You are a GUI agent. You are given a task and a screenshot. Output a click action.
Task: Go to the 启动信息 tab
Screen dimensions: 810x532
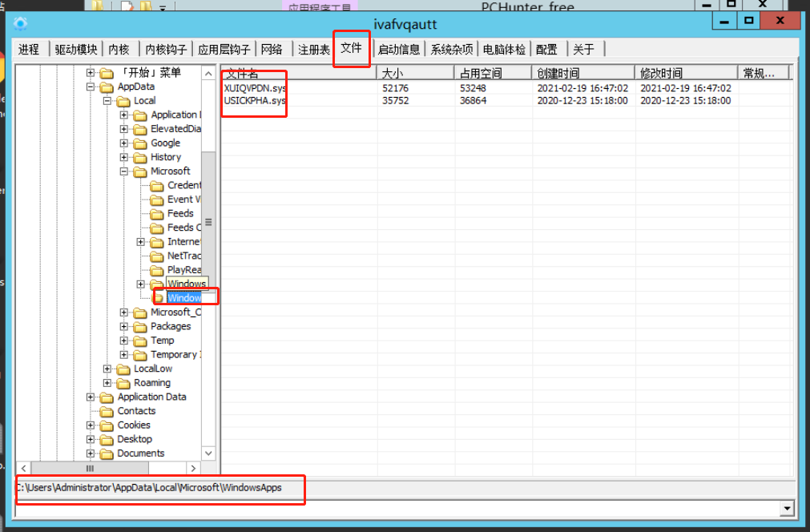tap(398, 50)
